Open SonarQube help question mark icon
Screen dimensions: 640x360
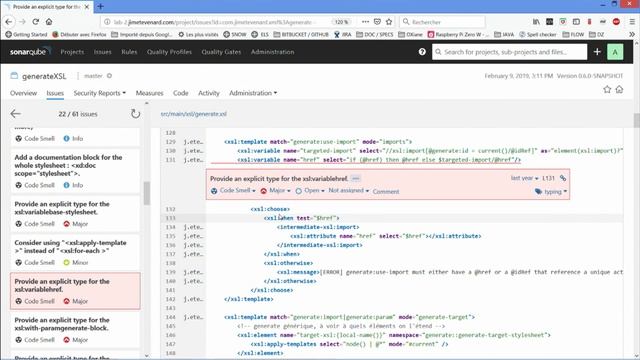click(422, 52)
